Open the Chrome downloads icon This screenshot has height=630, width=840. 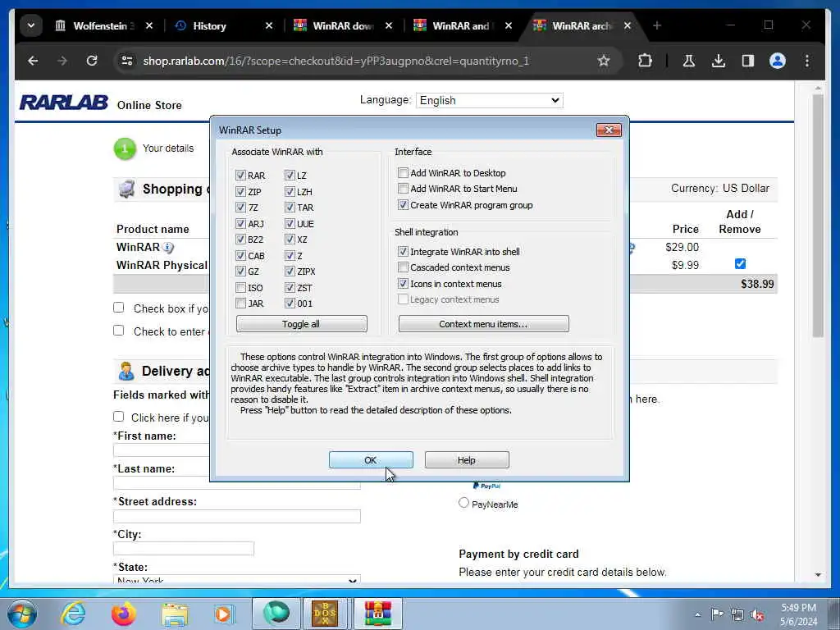click(x=719, y=61)
